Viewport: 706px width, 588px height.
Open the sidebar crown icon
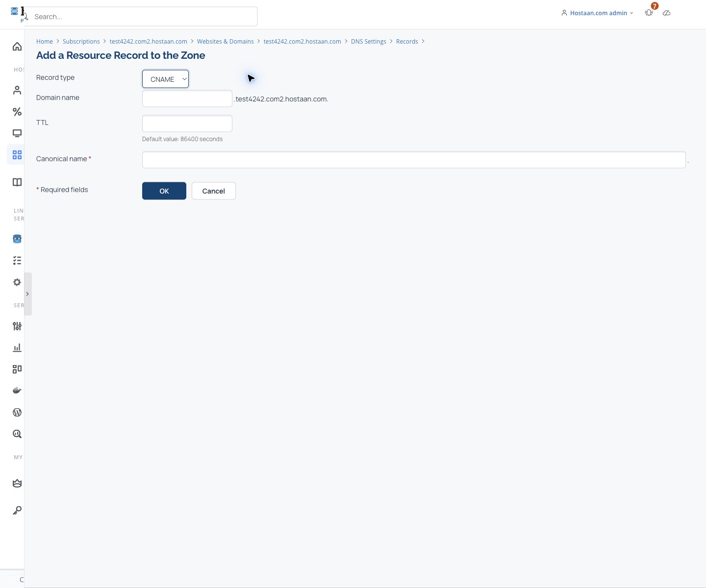tap(17, 484)
